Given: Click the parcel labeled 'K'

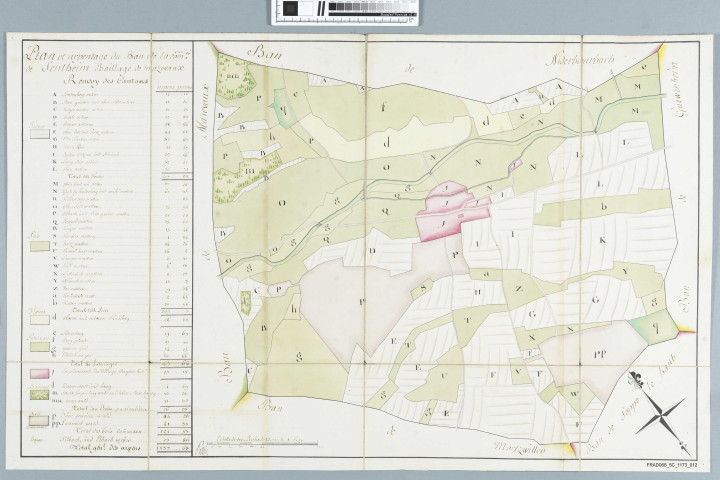Looking at the screenshot, I should click(602, 240).
